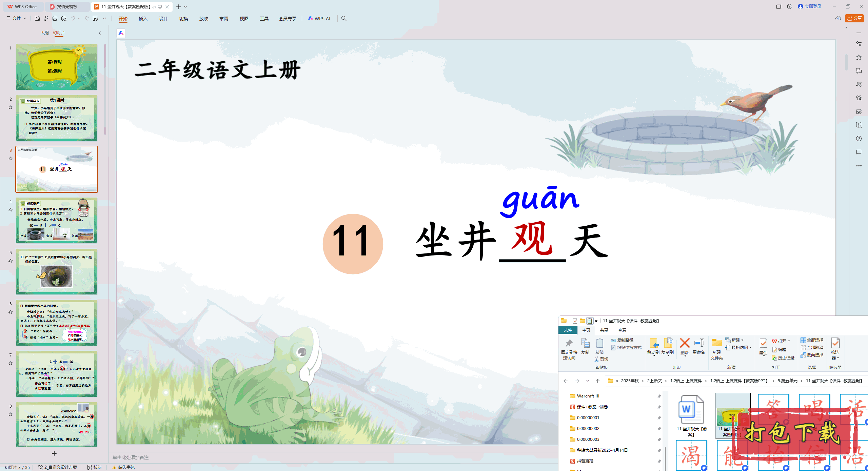
Task: Click the orange 分享 share button
Action: (x=854, y=18)
